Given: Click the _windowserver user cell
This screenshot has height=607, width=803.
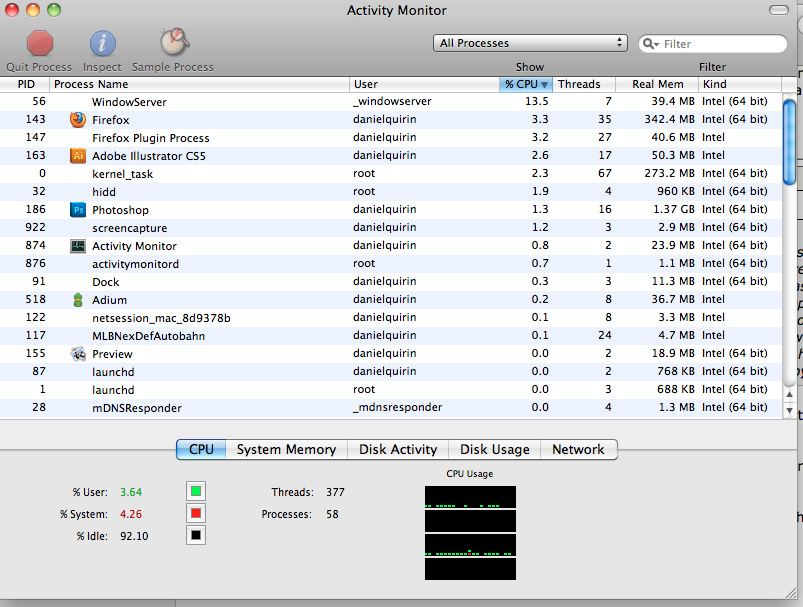Looking at the screenshot, I should coord(392,101).
